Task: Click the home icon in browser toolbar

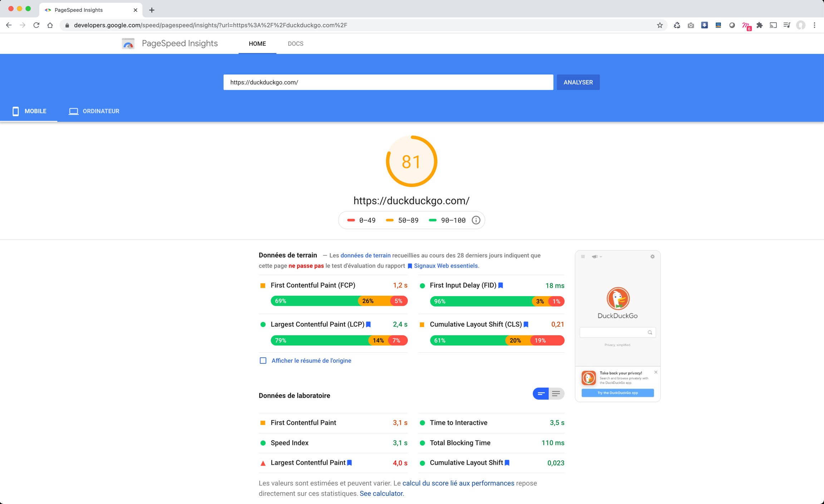Action: [x=50, y=25]
